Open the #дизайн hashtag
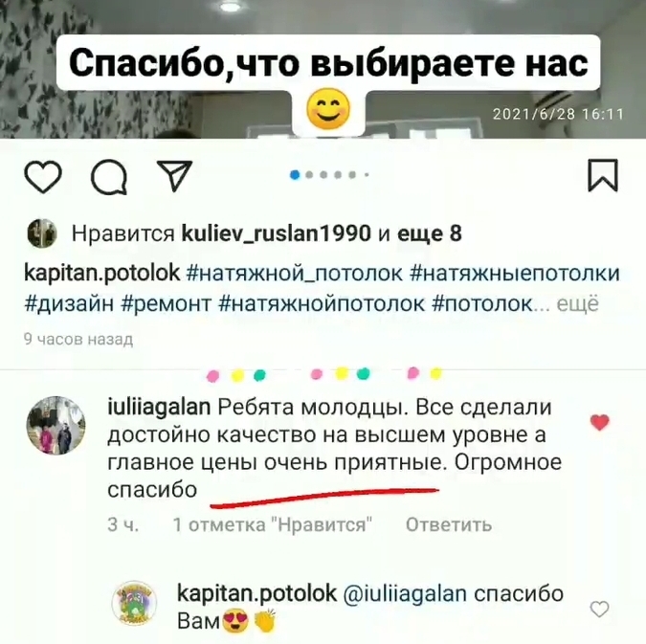 click(x=69, y=304)
